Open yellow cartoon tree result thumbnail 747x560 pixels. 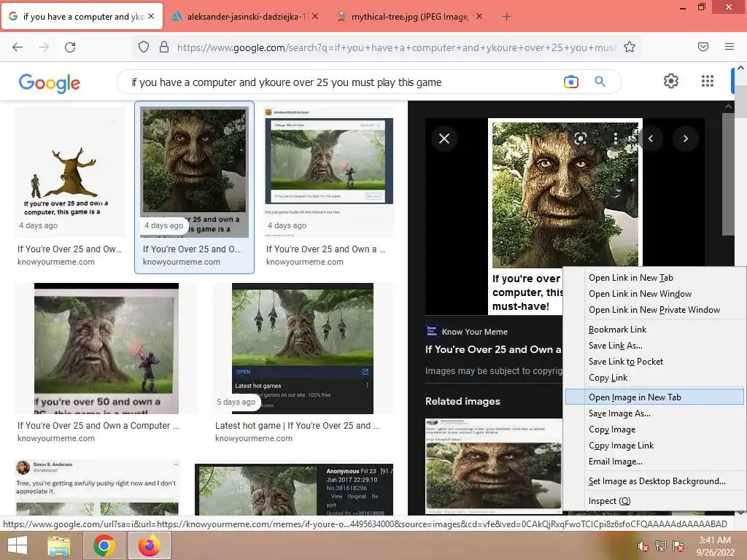click(70, 171)
